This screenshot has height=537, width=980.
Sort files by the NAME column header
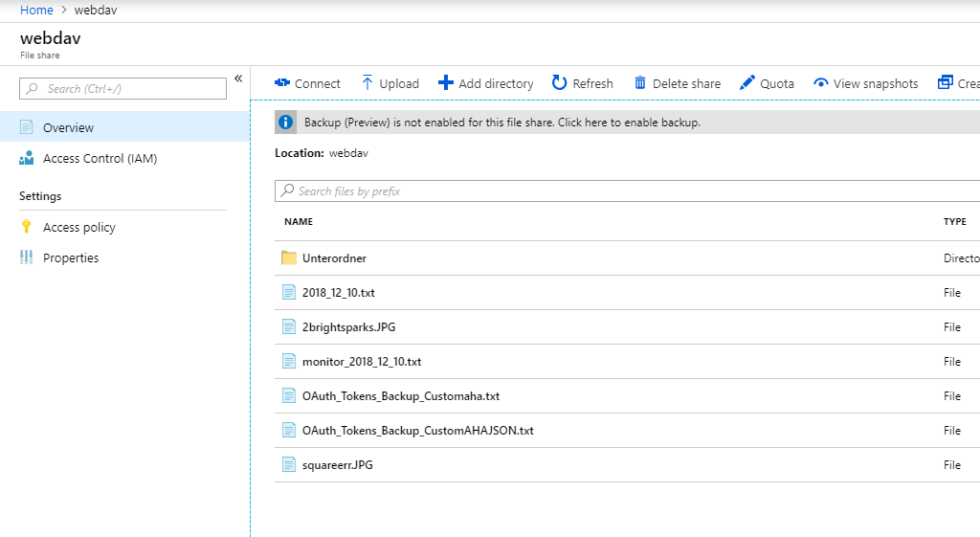(299, 221)
